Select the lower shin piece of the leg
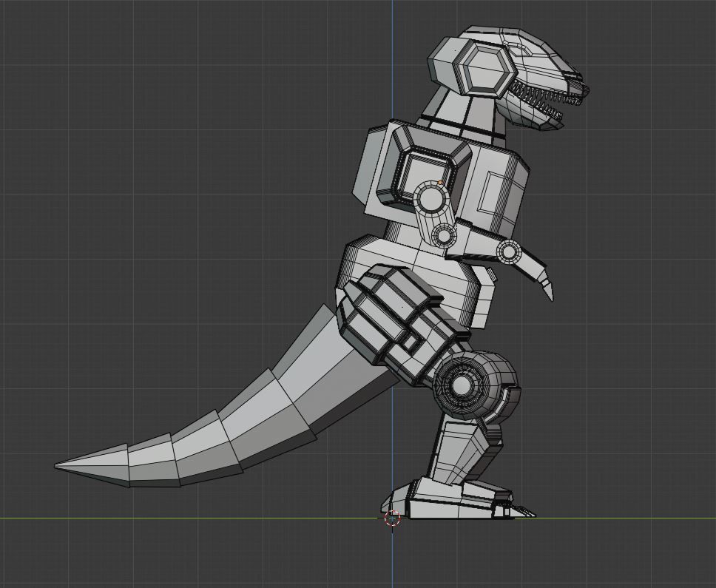Image resolution: width=716 pixels, height=588 pixels. (464, 450)
